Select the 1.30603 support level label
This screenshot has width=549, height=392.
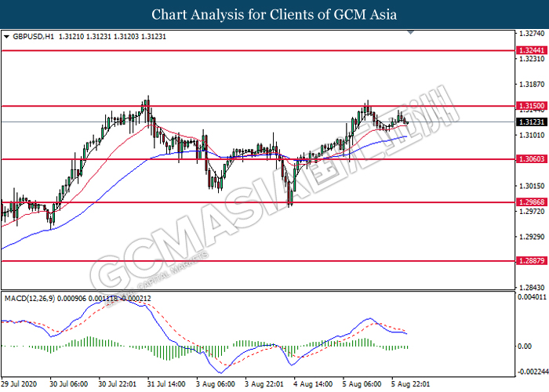[532, 159]
